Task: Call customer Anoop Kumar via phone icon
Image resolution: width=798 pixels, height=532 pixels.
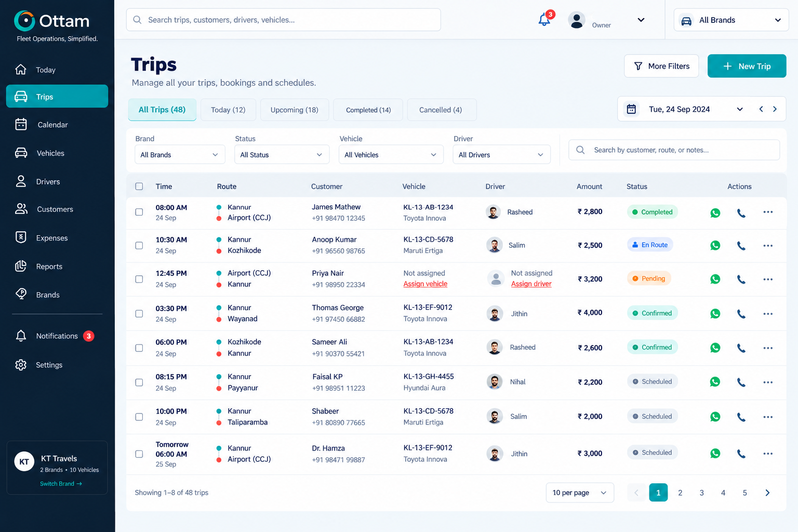Action: (x=741, y=246)
